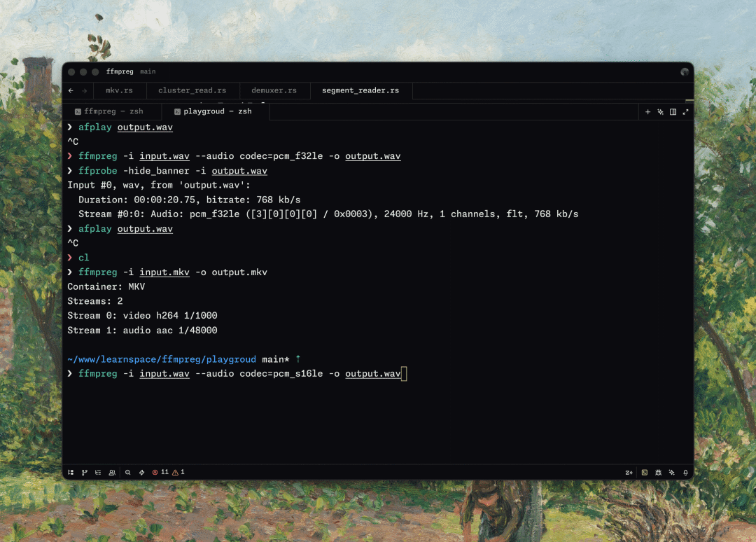
Task: Open the collaboration panel people icon
Action: point(112,473)
